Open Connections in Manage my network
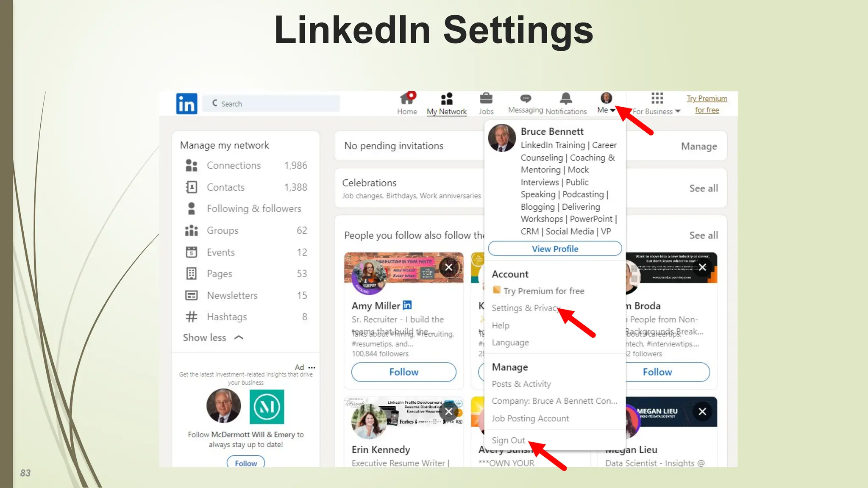The width and height of the screenshot is (868, 488). point(246,166)
